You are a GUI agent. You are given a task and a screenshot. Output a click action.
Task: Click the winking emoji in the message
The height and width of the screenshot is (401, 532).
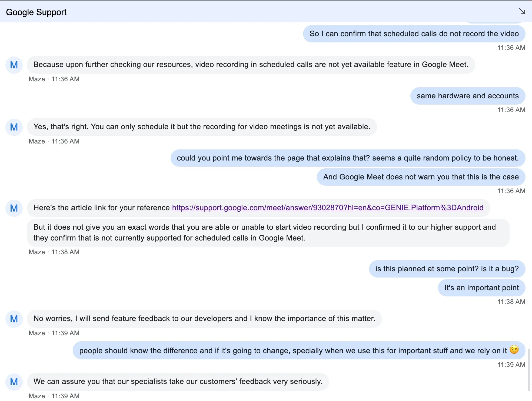point(514,350)
